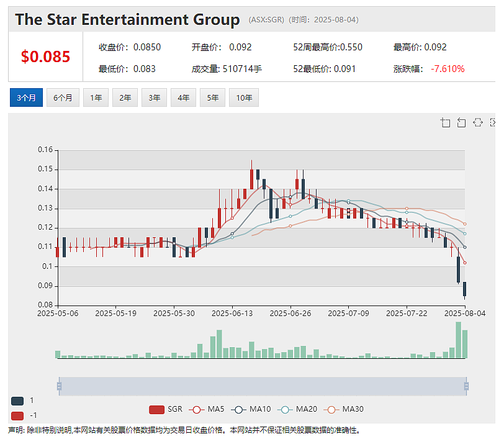
Task: Toggle the MA30 line in legend
Action: click(x=343, y=409)
